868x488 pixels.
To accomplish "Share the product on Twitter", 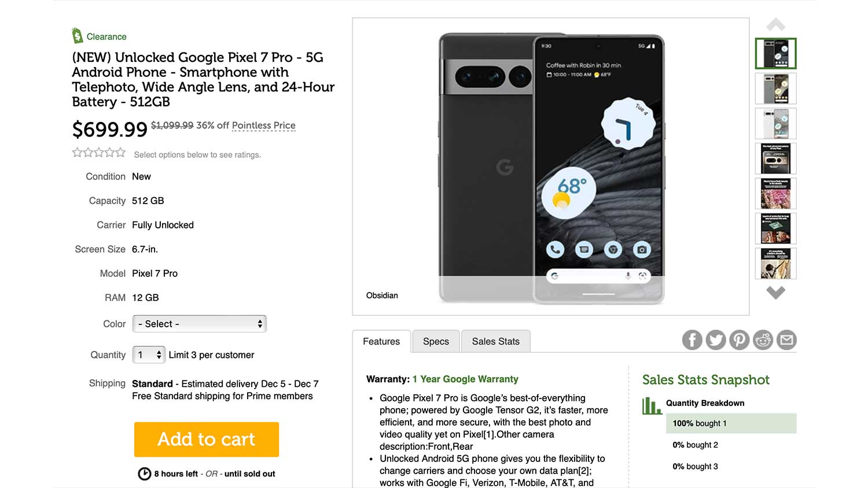I will pos(716,340).
